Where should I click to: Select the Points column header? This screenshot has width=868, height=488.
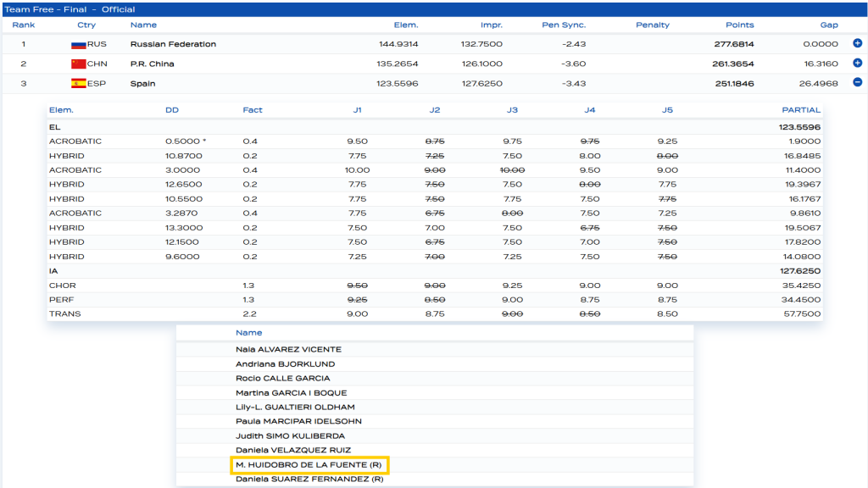pos(739,25)
